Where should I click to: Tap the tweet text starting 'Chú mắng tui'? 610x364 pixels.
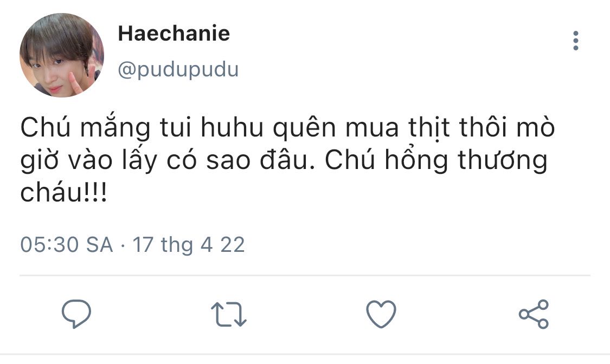287,160
